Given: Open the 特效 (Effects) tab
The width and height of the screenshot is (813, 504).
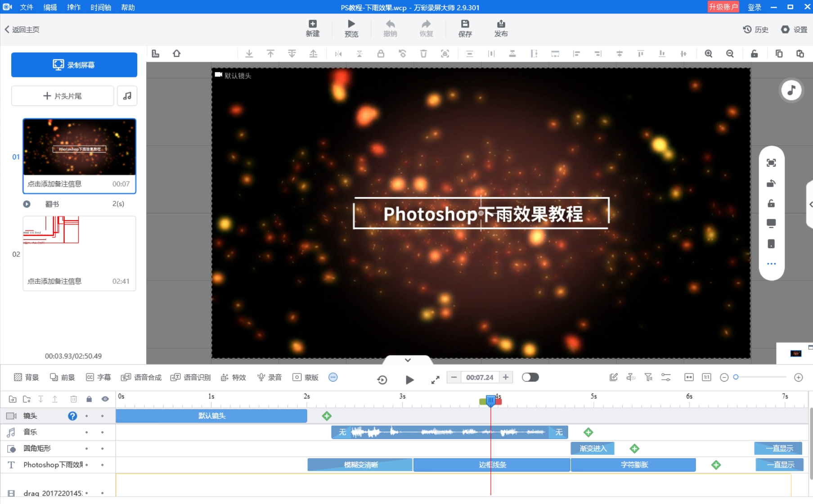Looking at the screenshot, I should (233, 377).
